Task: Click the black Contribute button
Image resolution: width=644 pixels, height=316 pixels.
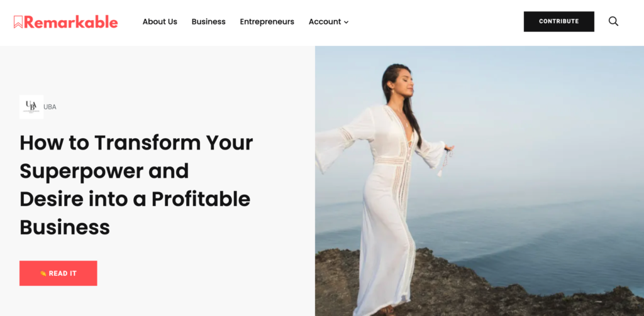Action: (x=558, y=21)
